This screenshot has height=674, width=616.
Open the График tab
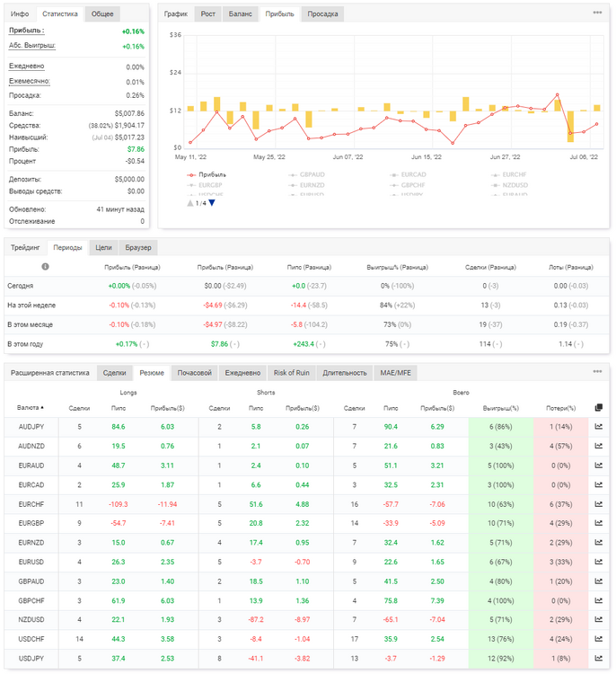coord(176,13)
